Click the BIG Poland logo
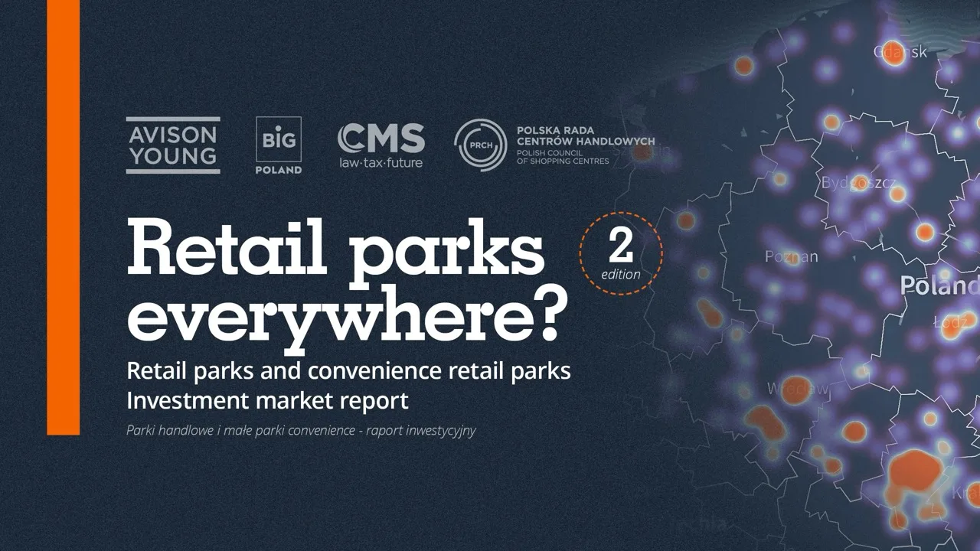Viewport: 980px width, 551px height. (x=278, y=145)
